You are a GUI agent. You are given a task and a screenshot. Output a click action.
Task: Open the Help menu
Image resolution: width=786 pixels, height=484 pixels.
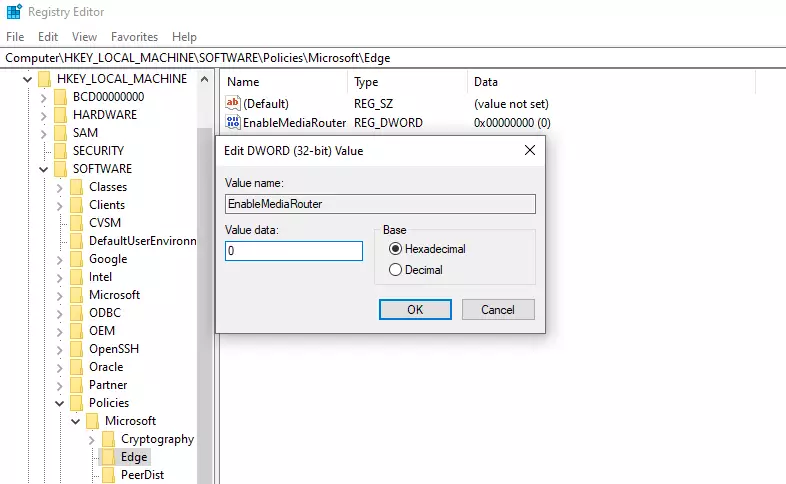(x=184, y=37)
